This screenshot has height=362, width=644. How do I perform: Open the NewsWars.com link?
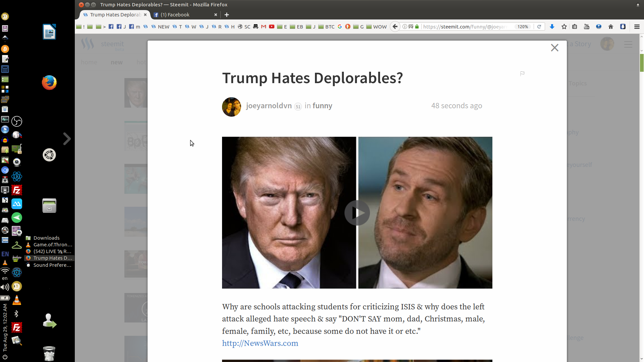pyautogui.click(x=260, y=343)
